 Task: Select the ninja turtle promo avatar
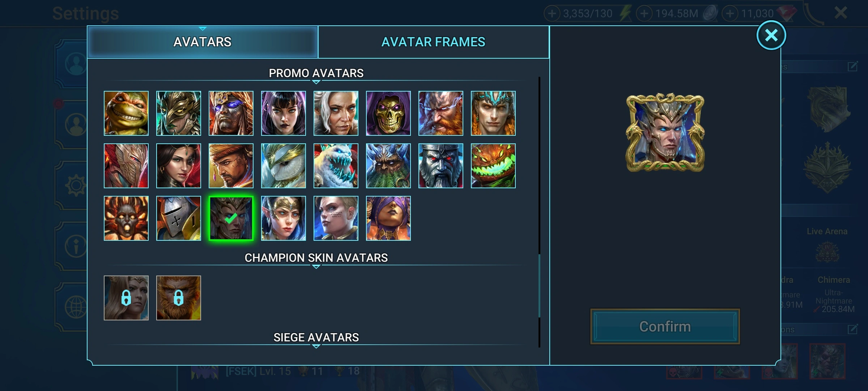coord(126,113)
